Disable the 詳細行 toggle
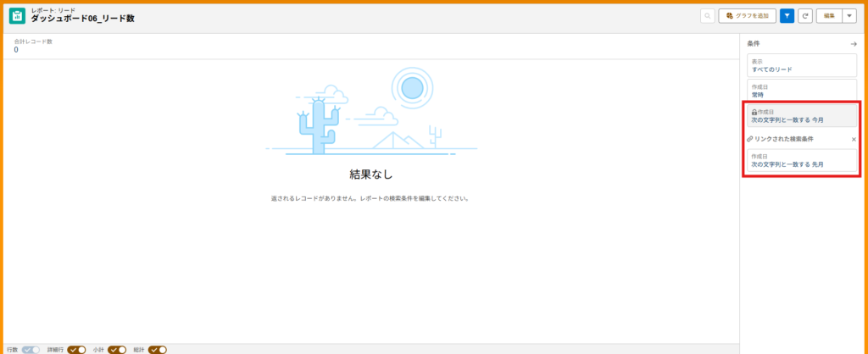 (x=77, y=349)
